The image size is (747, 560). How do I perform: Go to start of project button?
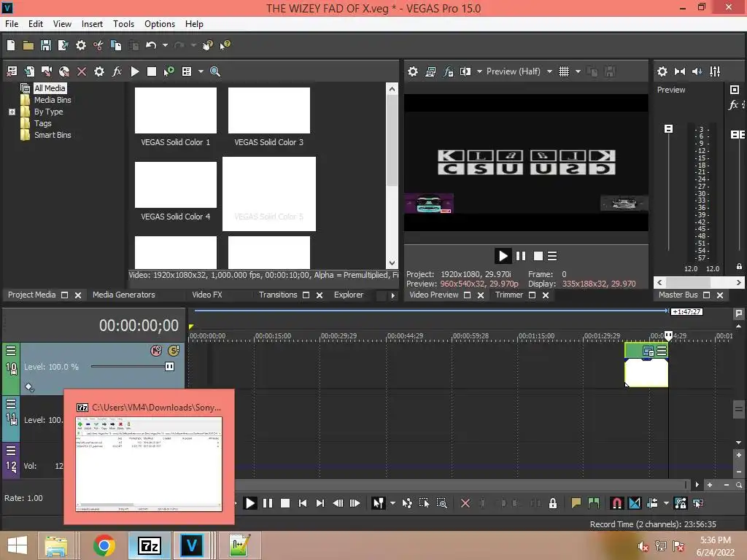click(303, 503)
